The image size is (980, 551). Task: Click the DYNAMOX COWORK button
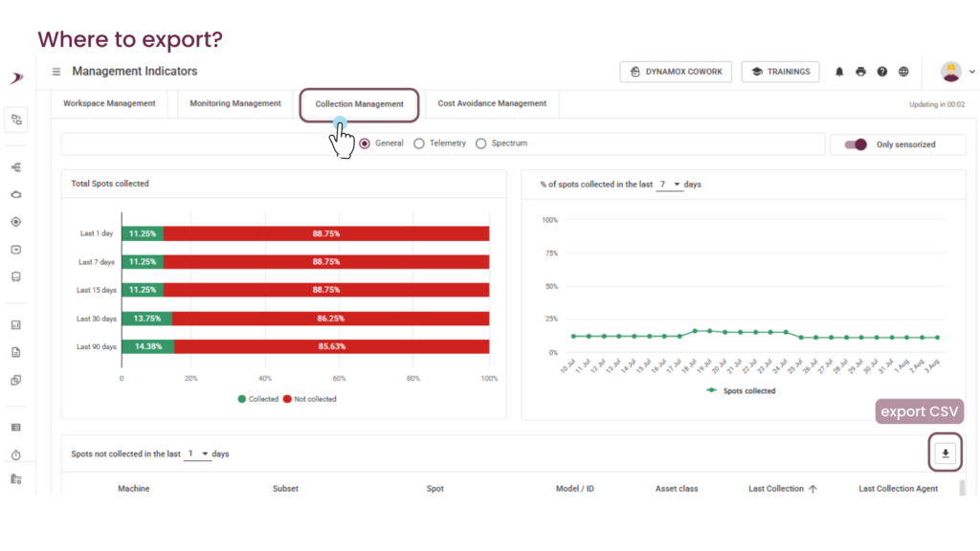tap(676, 72)
